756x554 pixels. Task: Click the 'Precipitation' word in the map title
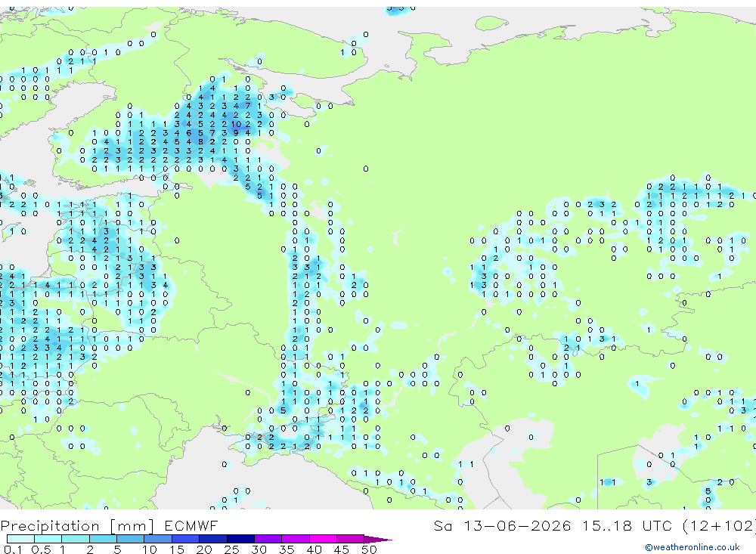50,526
